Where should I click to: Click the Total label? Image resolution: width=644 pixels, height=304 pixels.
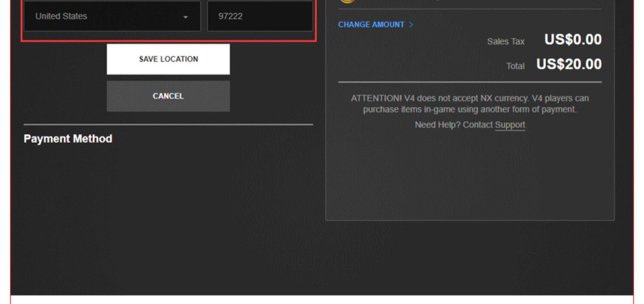[x=516, y=66]
